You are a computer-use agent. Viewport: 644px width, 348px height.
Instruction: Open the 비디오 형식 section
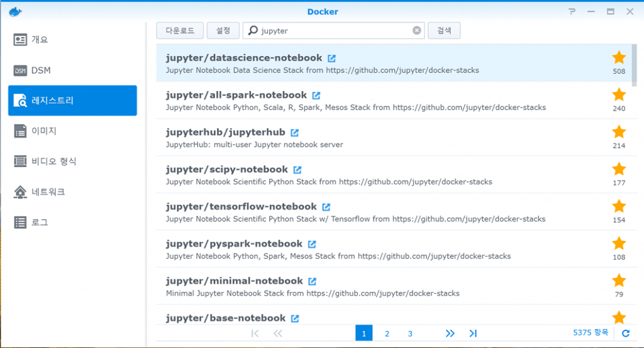[x=72, y=162]
